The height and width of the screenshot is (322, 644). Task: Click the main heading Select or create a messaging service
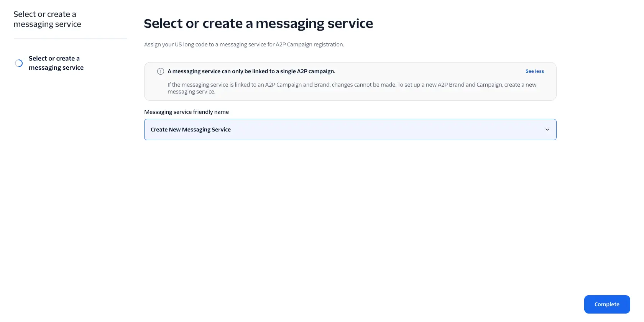click(258, 24)
